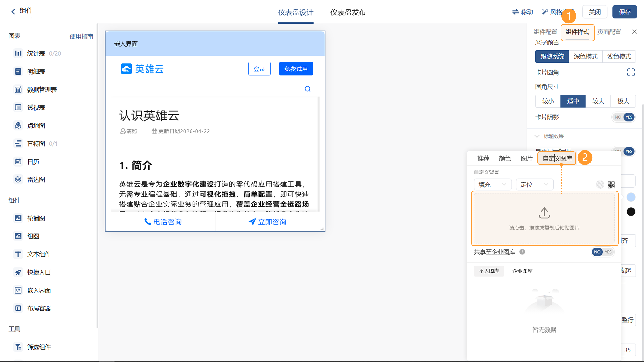Choose 较大 corner size
The width and height of the screenshot is (644, 362).
tap(598, 101)
